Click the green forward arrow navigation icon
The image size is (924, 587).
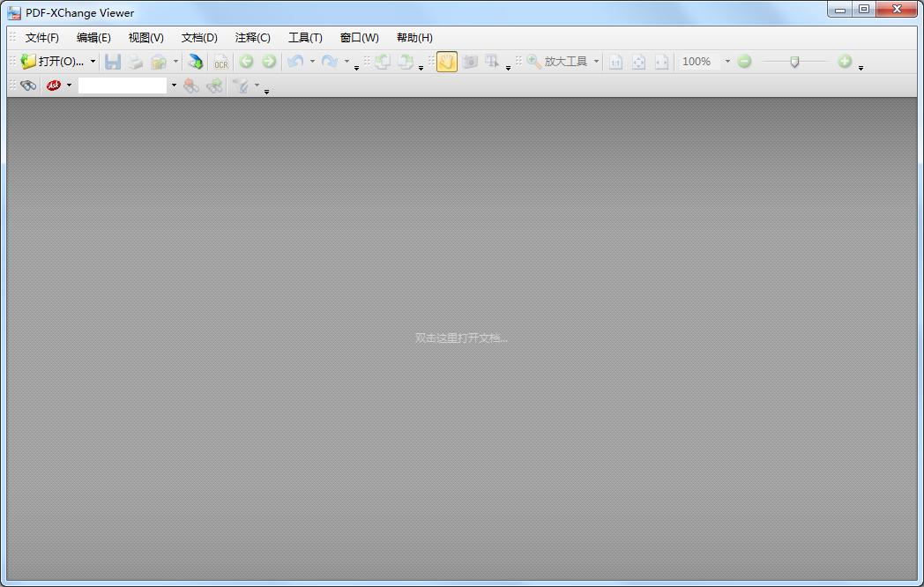pos(269,62)
